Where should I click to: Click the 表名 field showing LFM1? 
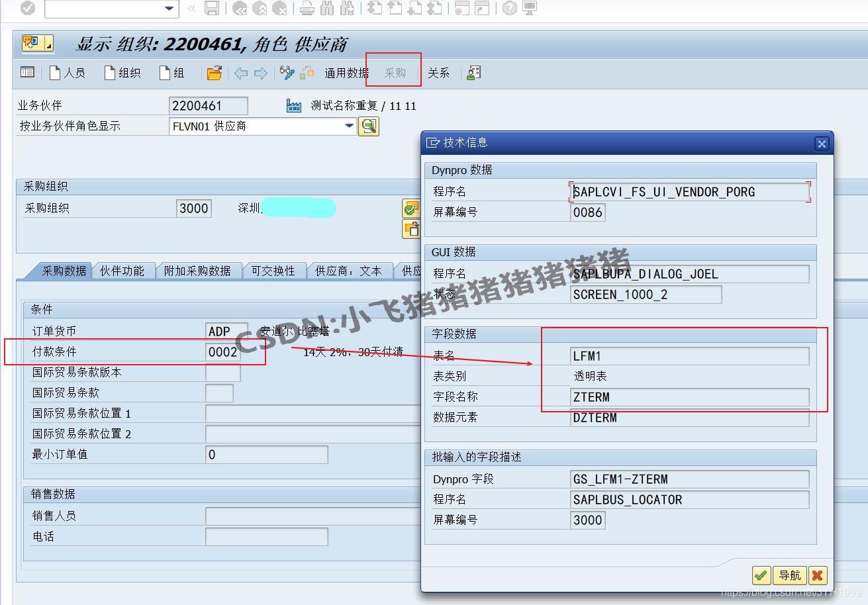point(690,356)
